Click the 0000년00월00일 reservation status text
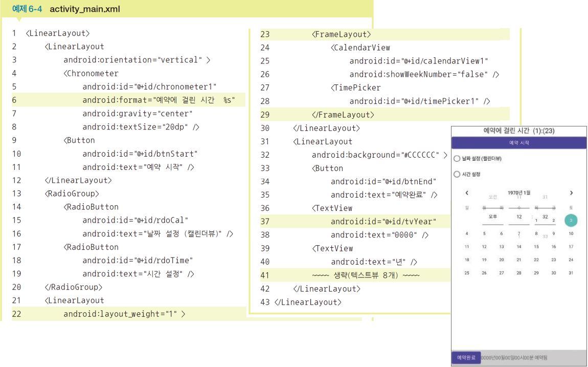This screenshot has height=367, width=588. coord(514,357)
